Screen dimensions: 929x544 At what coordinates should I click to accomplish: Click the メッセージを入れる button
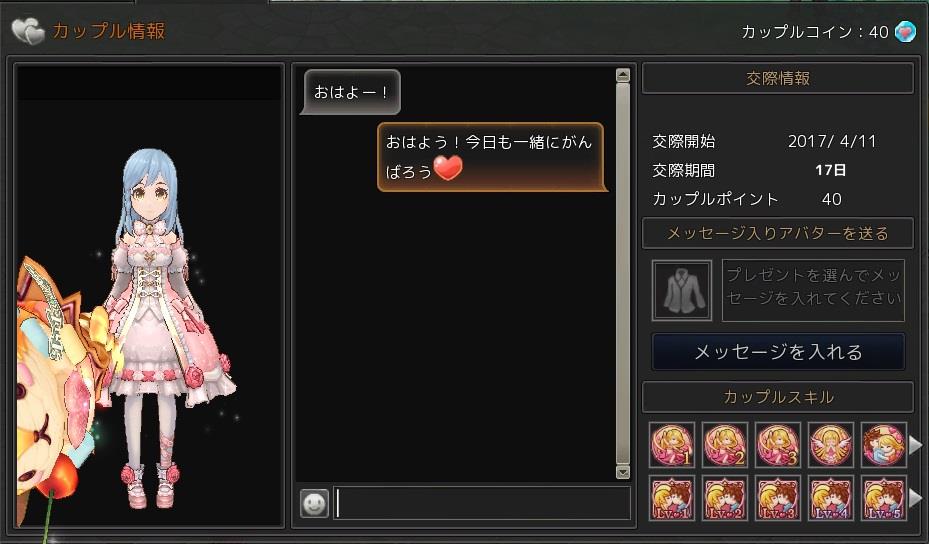(778, 352)
